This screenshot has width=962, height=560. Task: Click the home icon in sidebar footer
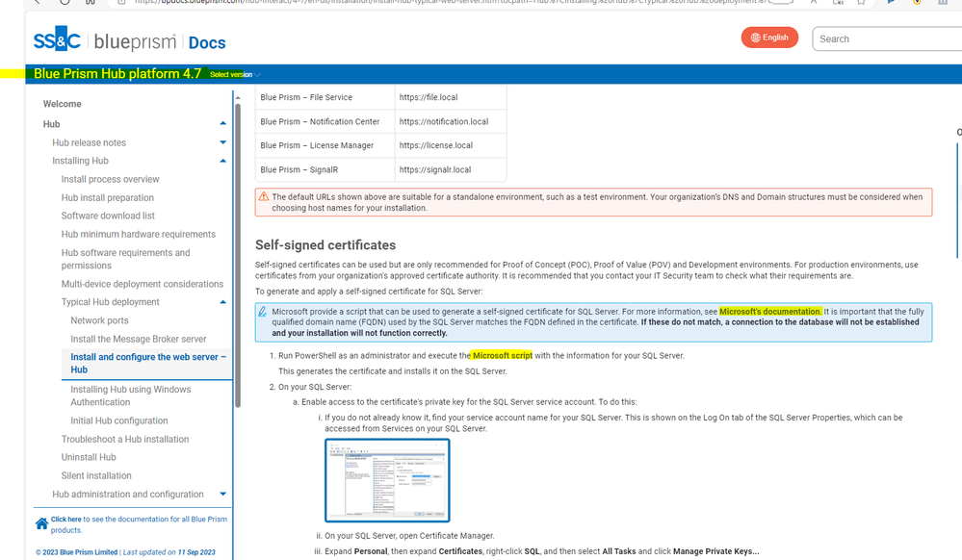coord(41,523)
